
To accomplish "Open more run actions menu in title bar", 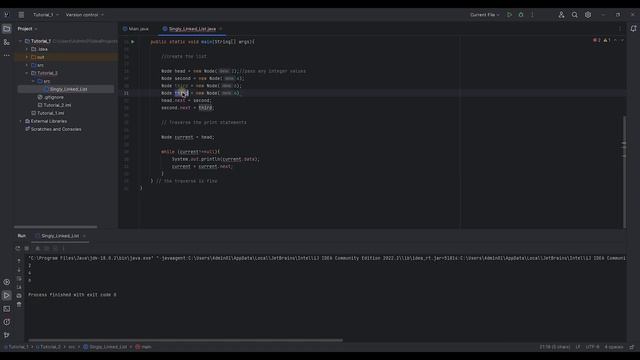I will [x=532, y=15].
